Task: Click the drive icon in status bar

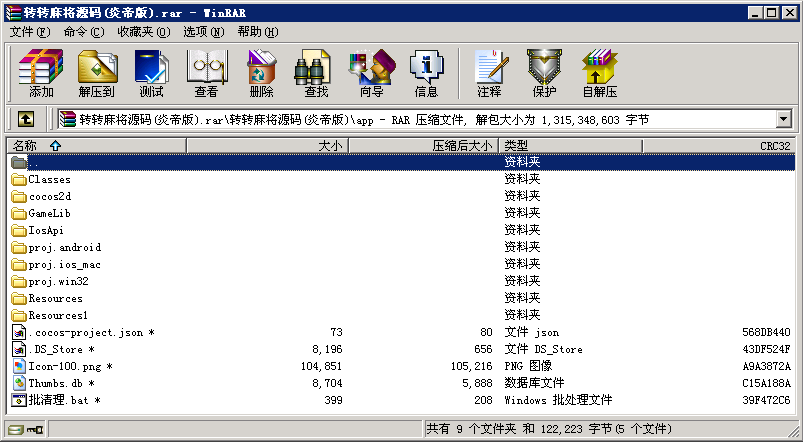Action: (15, 429)
